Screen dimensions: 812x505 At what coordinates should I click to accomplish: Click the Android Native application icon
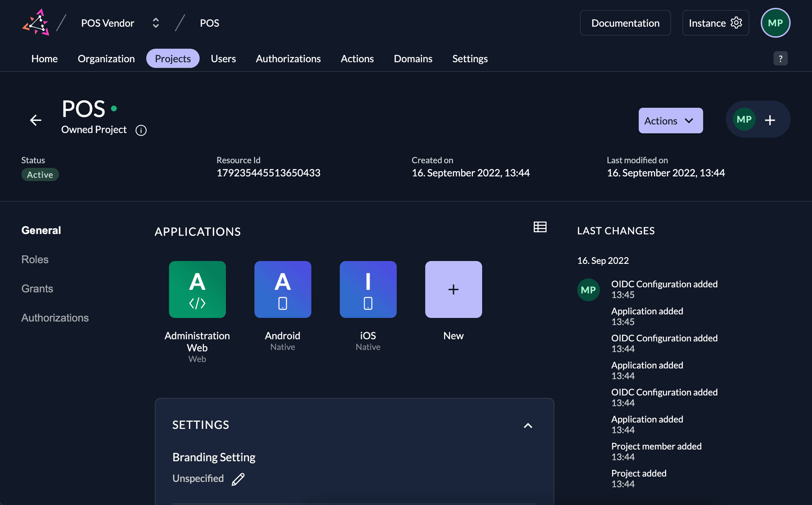[x=283, y=289]
